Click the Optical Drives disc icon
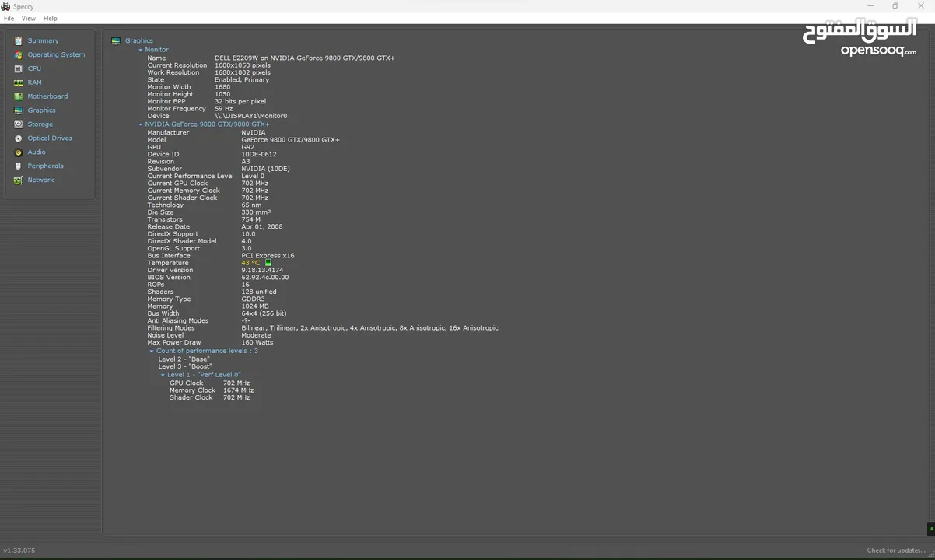 (x=19, y=138)
